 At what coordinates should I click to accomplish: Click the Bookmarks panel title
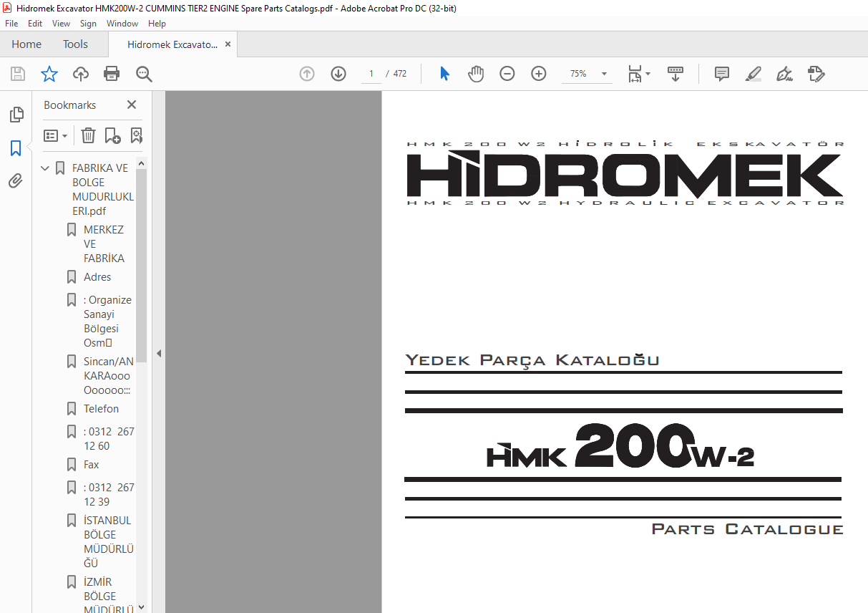(69, 105)
